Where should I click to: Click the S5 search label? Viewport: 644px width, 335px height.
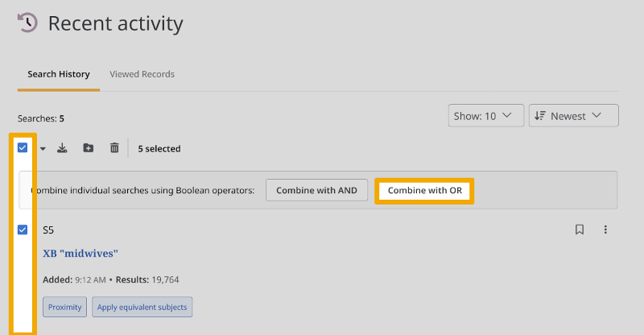tap(48, 230)
